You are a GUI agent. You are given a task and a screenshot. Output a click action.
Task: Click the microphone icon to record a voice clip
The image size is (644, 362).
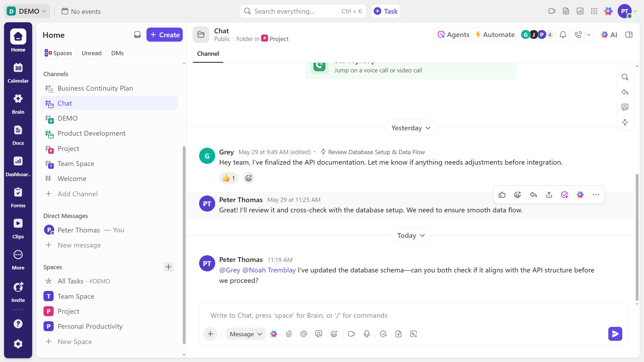coord(367,334)
